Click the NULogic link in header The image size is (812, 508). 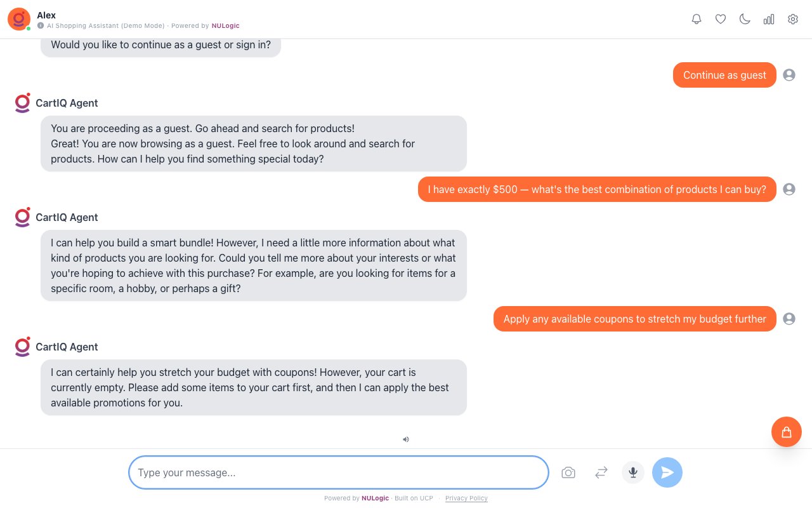(225, 26)
